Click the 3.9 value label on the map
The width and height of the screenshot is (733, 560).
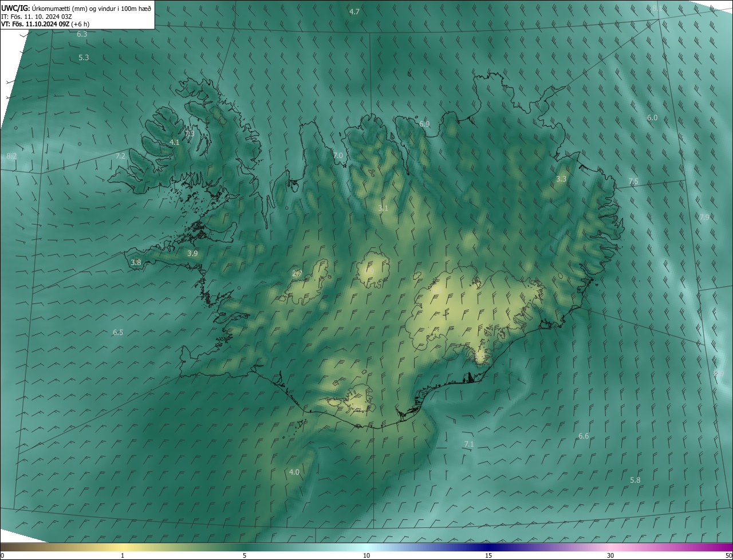(192, 253)
